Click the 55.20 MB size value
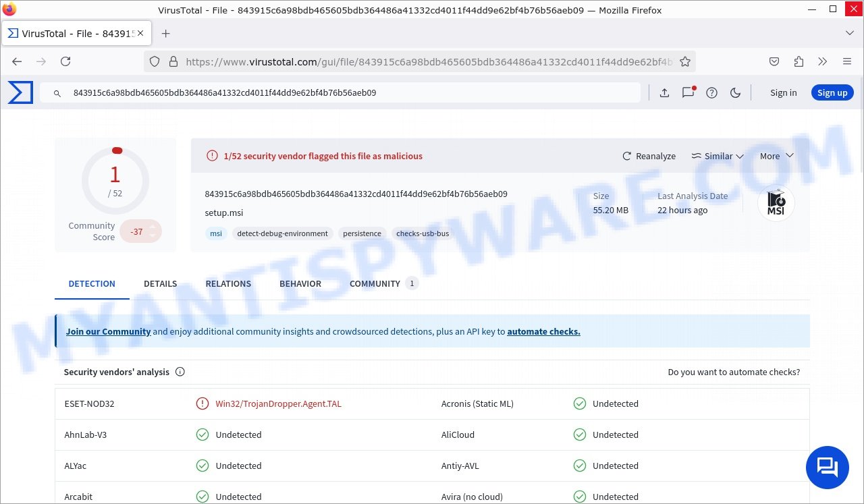 tap(610, 210)
